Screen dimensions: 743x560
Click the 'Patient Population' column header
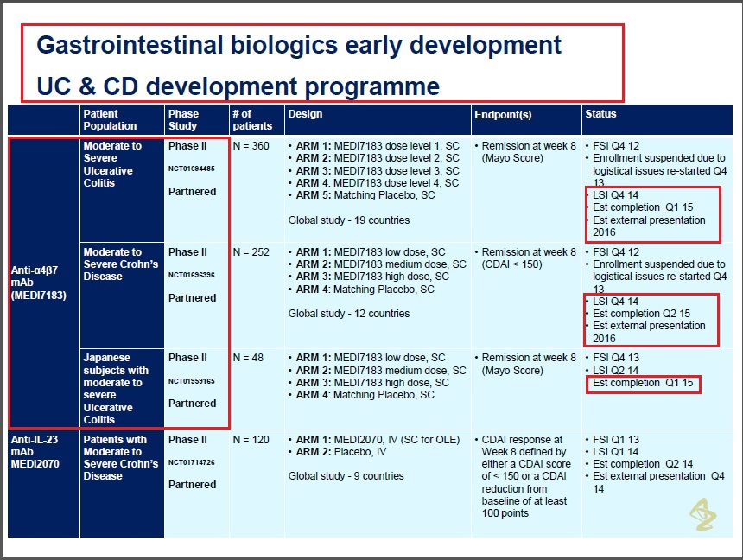[x=110, y=120]
